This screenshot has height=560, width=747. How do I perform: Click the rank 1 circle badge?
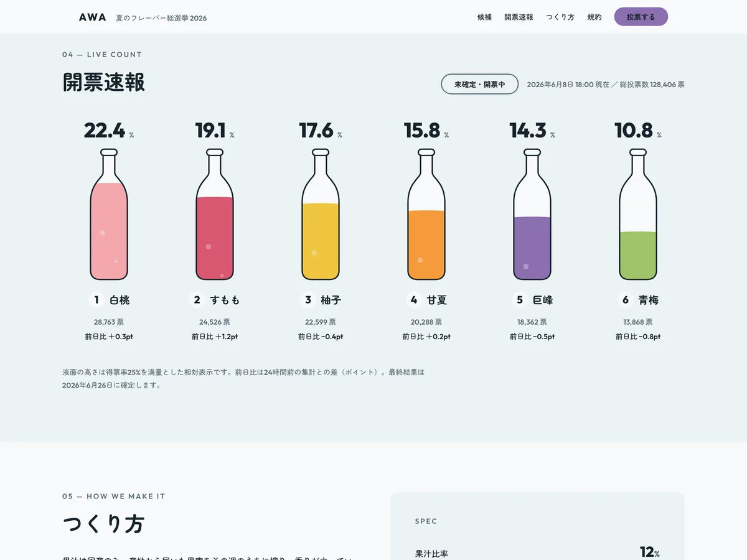pyautogui.click(x=96, y=300)
